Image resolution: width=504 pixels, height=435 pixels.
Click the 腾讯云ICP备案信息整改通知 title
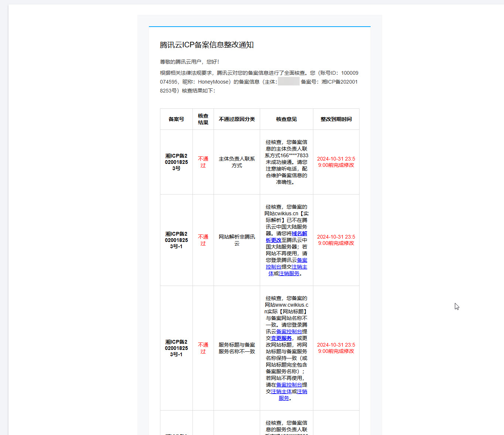click(x=207, y=45)
